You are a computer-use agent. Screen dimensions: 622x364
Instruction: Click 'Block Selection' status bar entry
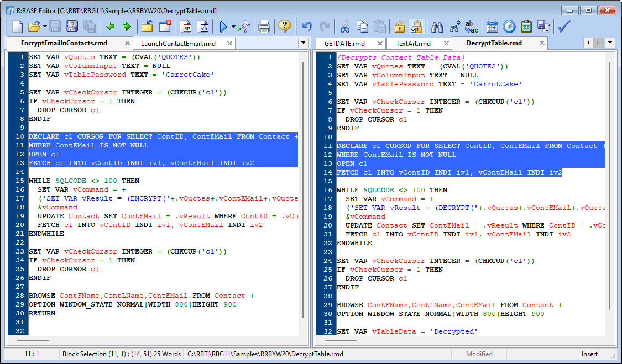coord(122,354)
